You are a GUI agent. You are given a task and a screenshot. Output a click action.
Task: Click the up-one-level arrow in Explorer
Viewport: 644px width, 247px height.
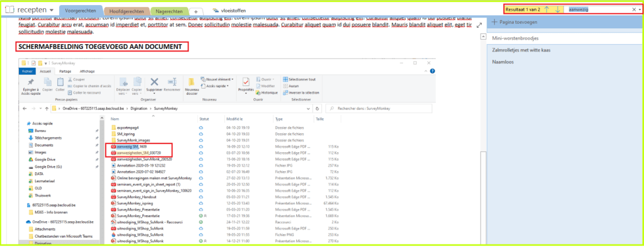click(x=47, y=109)
